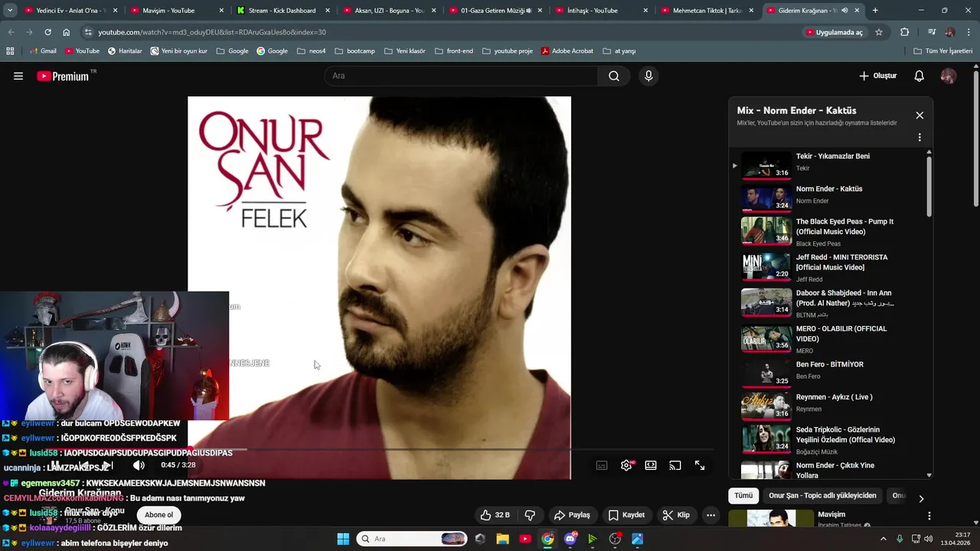Like the video with thumbs up
980x551 pixels.
(x=494, y=515)
